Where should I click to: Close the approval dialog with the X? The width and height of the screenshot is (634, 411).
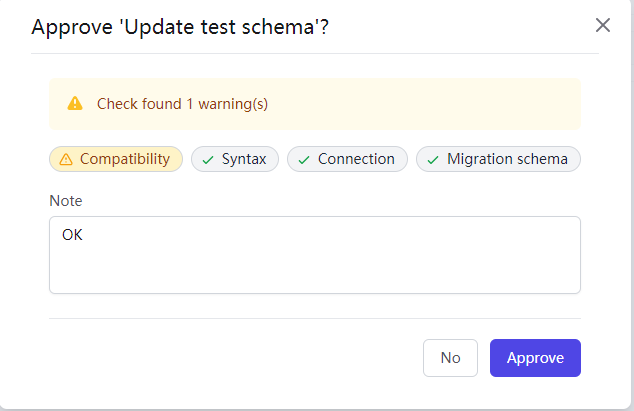click(602, 25)
